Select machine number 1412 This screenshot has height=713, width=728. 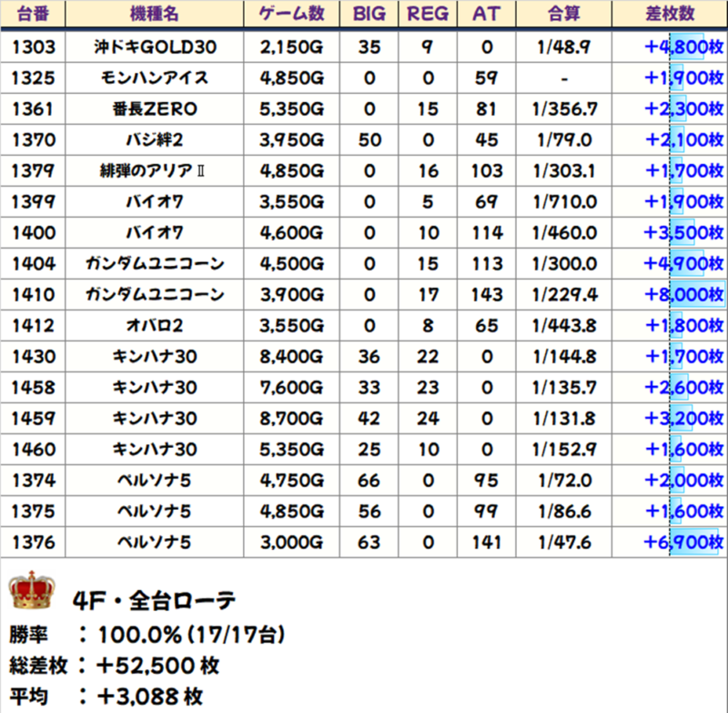34,326
